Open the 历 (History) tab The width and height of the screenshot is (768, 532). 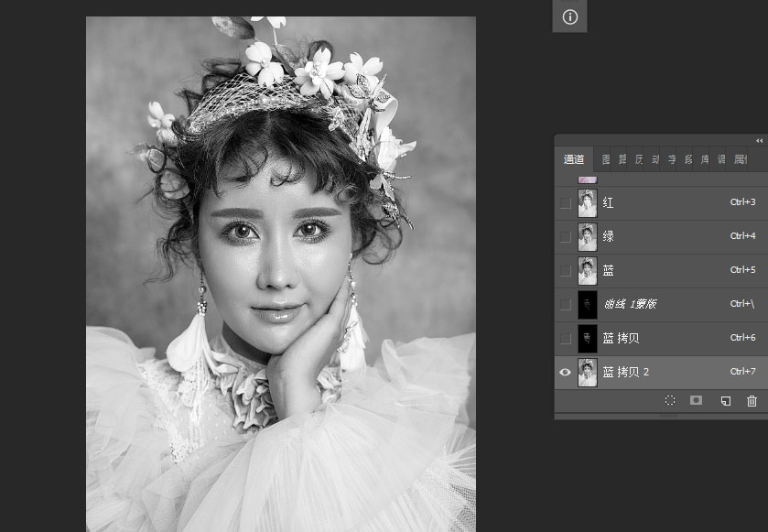pos(639,159)
